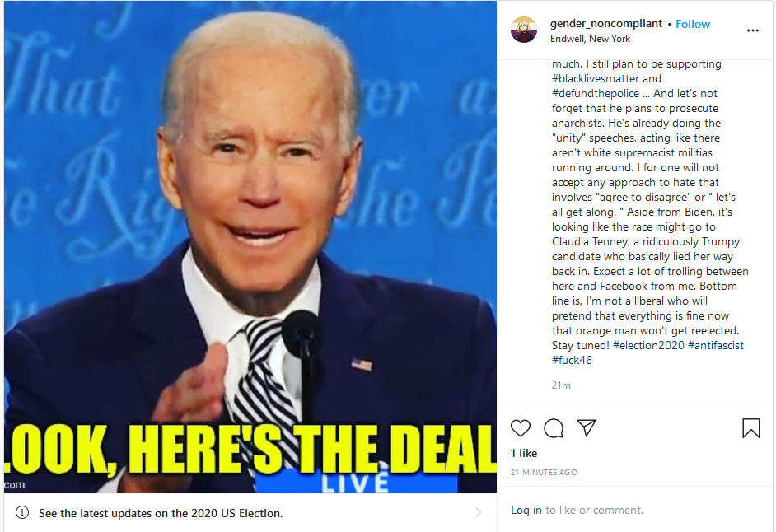
Task: Follow the gender_noncompliant account
Action: pyautogui.click(x=692, y=24)
